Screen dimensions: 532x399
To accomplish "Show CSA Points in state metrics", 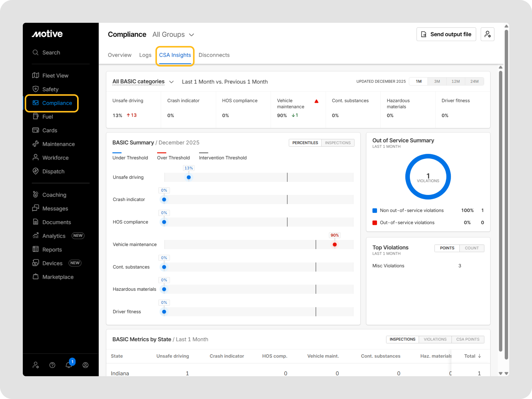I will (468, 339).
